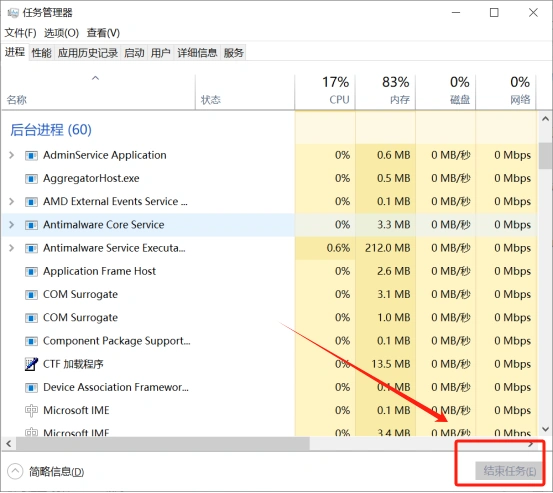Image resolution: width=553 pixels, height=493 pixels.
Task: Click the 结束任务(E) button
Action: [x=509, y=471]
